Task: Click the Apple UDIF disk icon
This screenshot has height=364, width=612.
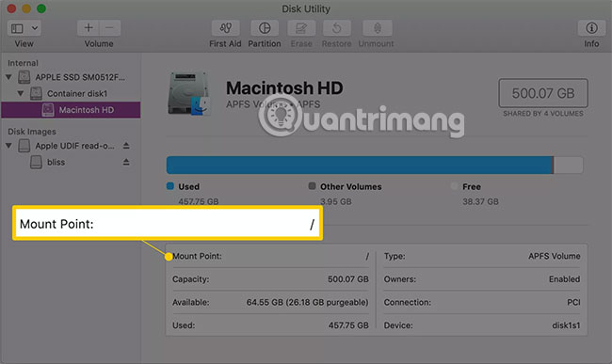Action: (x=24, y=146)
